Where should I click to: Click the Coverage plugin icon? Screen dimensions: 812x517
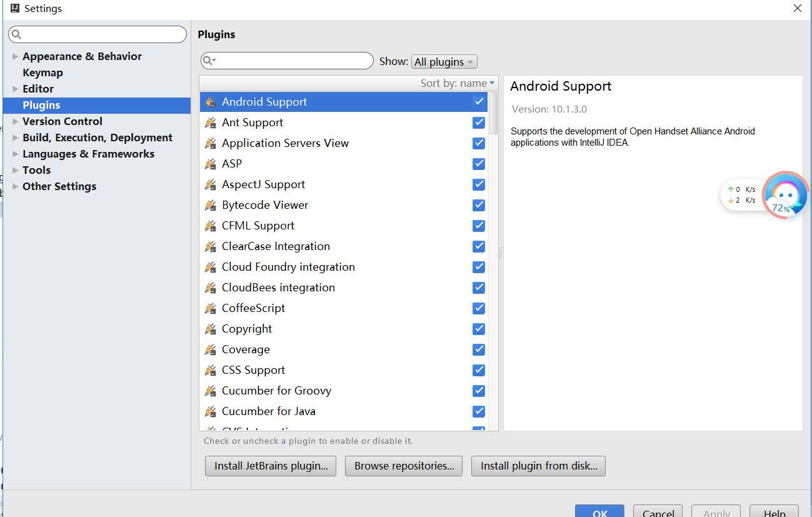click(x=210, y=349)
